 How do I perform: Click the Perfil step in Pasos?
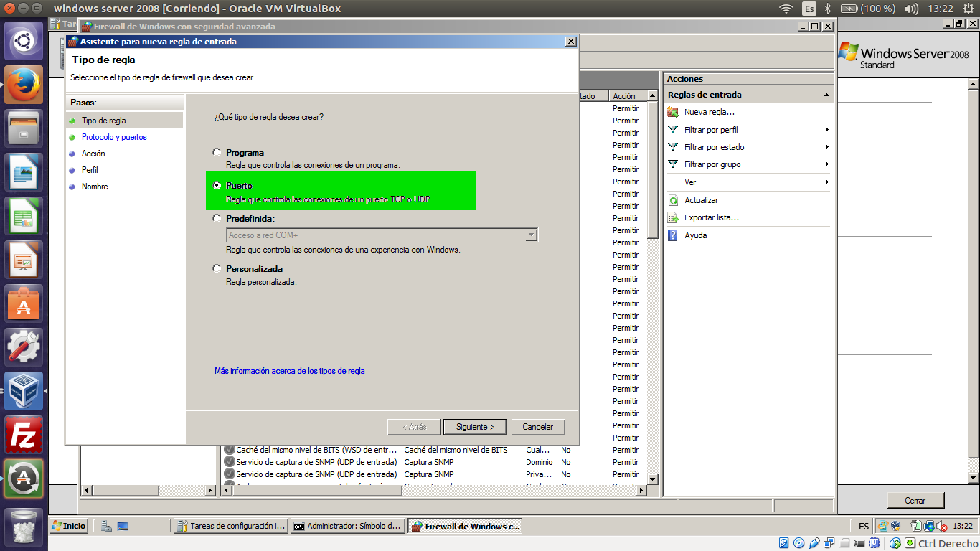(x=90, y=170)
